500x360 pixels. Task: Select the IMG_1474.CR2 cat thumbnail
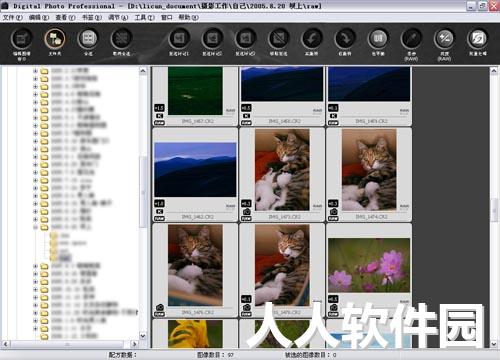tap(369, 170)
